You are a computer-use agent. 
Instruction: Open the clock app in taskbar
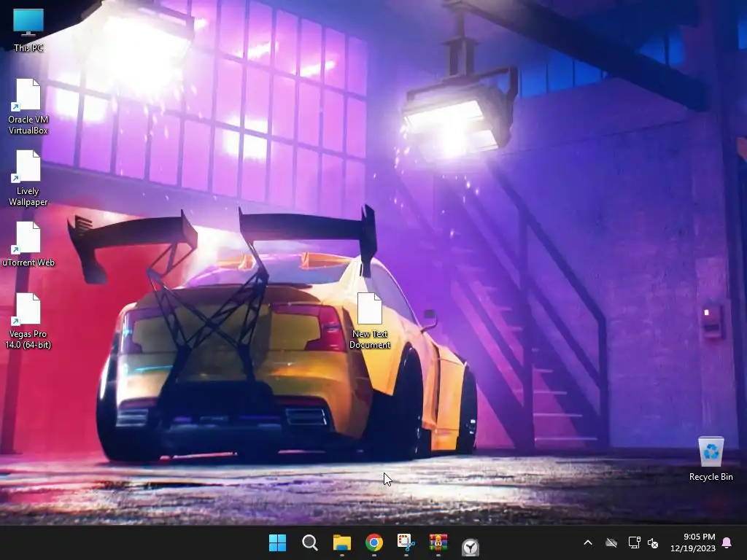(471, 547)
